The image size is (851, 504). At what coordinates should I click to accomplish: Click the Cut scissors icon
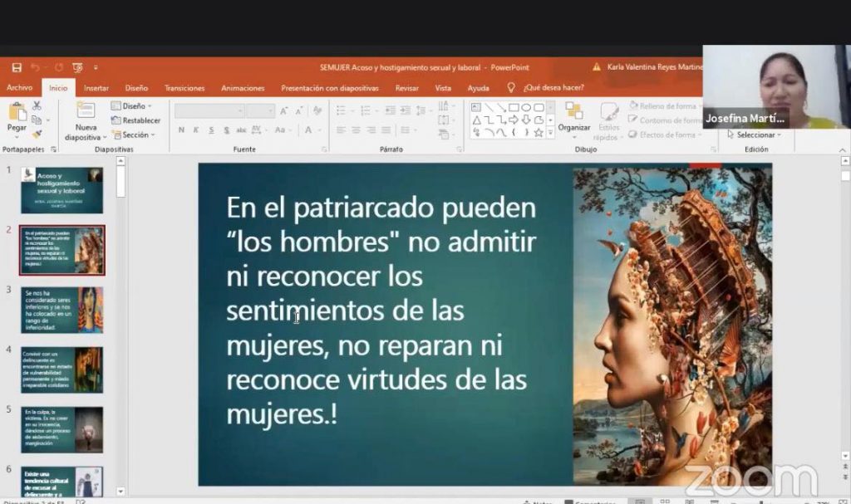[x=37, y=105]
